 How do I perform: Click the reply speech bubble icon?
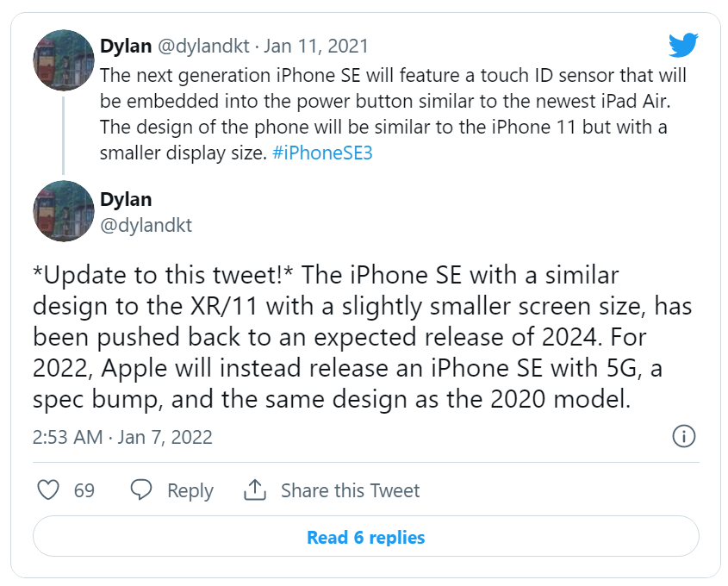tap(141, 490)
